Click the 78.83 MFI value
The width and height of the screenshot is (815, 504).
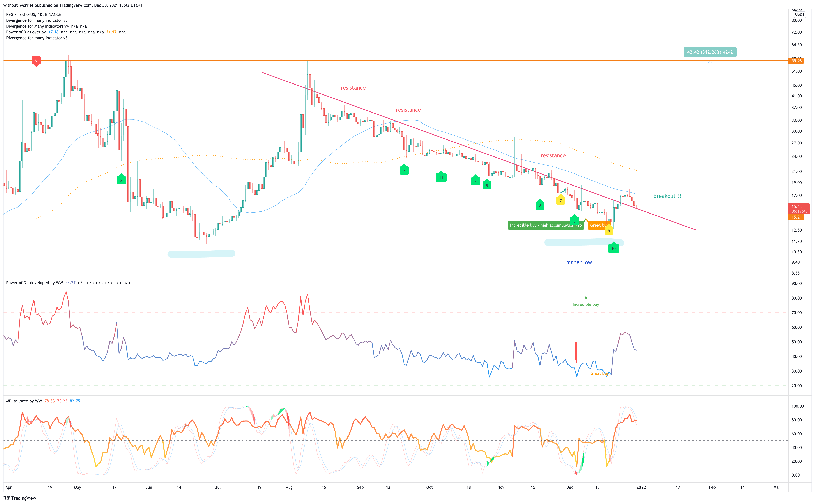click(x=49, y=401)
